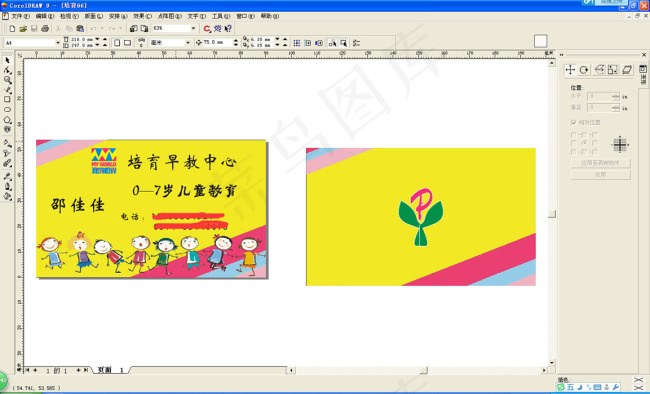Open the Text menu (文字)
Screen dimensions: 650x394
click(x=196, y=16)
